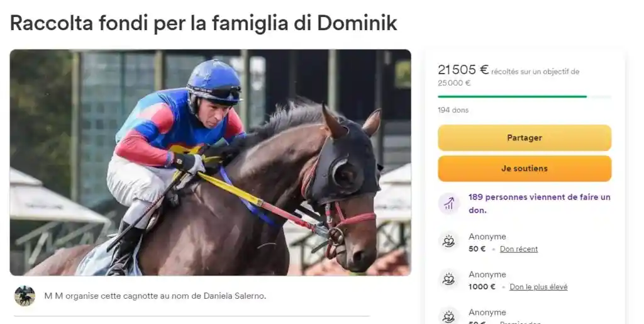Click the organizer line mentioning Daniela Salerno

click(155, 296)
